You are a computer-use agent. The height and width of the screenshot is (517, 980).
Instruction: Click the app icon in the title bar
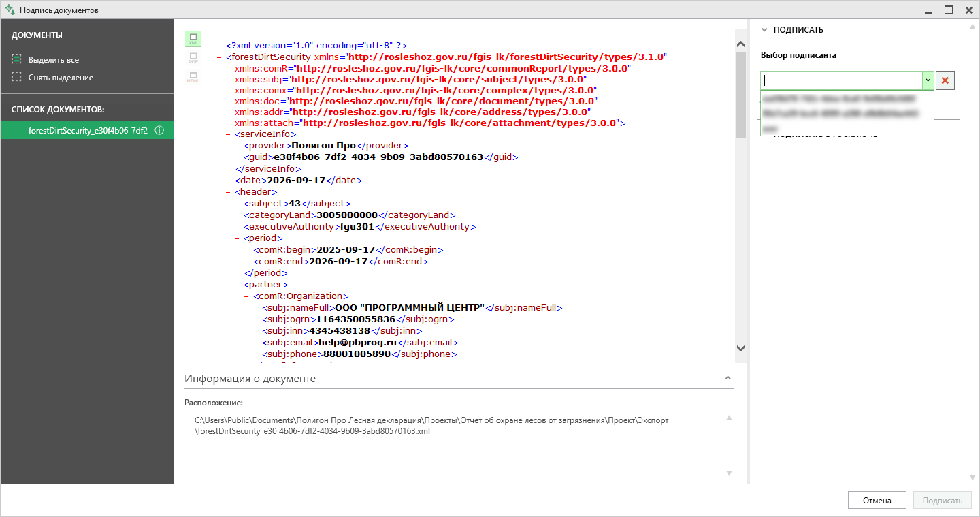10,10
